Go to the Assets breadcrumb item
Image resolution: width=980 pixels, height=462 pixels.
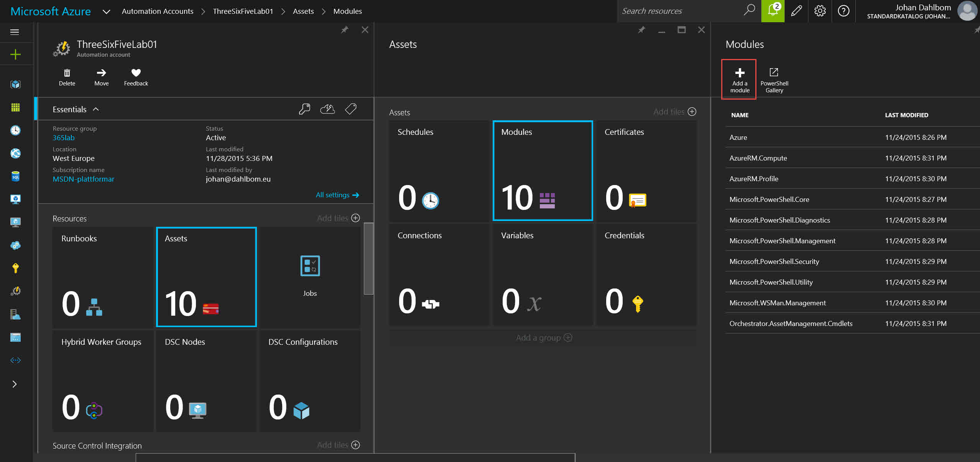(303, 11)
